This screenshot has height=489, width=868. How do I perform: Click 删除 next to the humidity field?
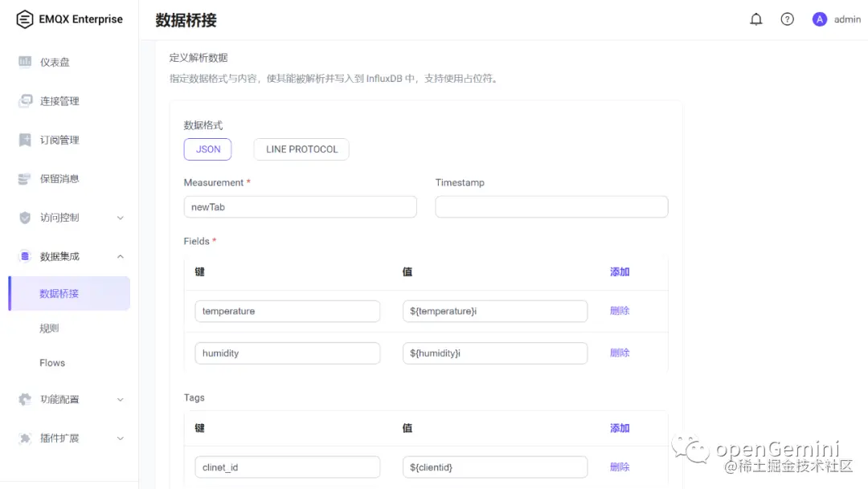click(x=619, y=352)
